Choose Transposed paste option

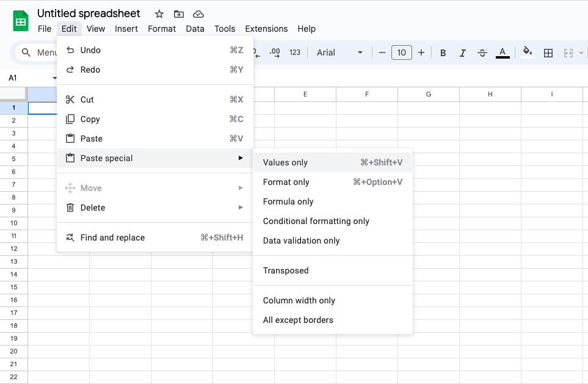[x=333, y=270]
